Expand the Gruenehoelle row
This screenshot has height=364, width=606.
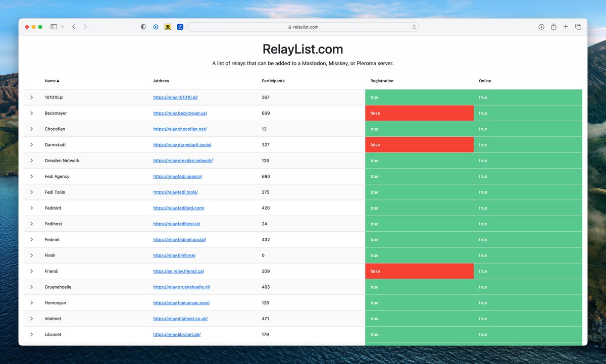click(31, 287)
